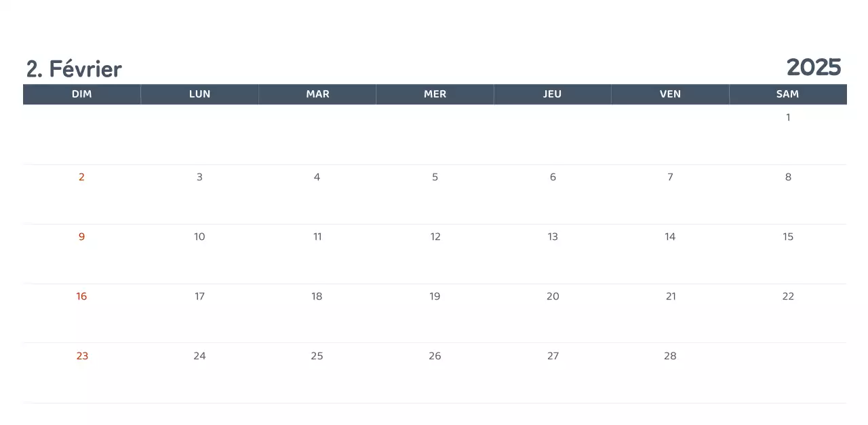Select date 22 on Saturday
The width and height of the screenshot is (868, 425).
pos(788,296)
